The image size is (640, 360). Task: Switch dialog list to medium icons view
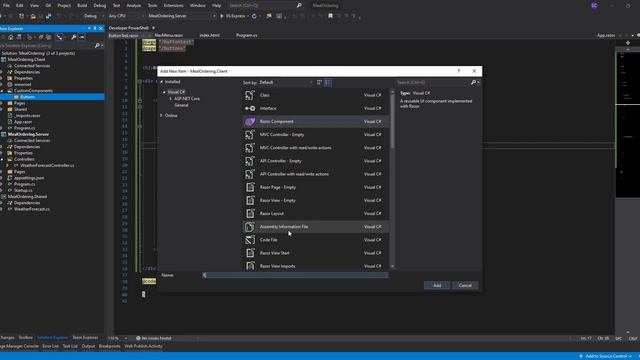tap(328, 82)
